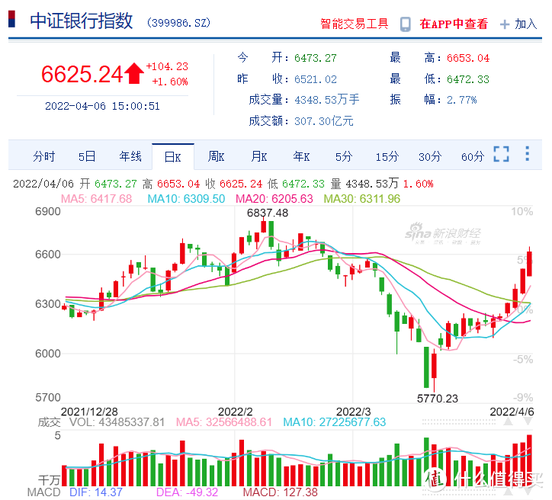Click the plus icon beside 加入
The width and height of the screenshot is (552, 500).
click(504, 24)
